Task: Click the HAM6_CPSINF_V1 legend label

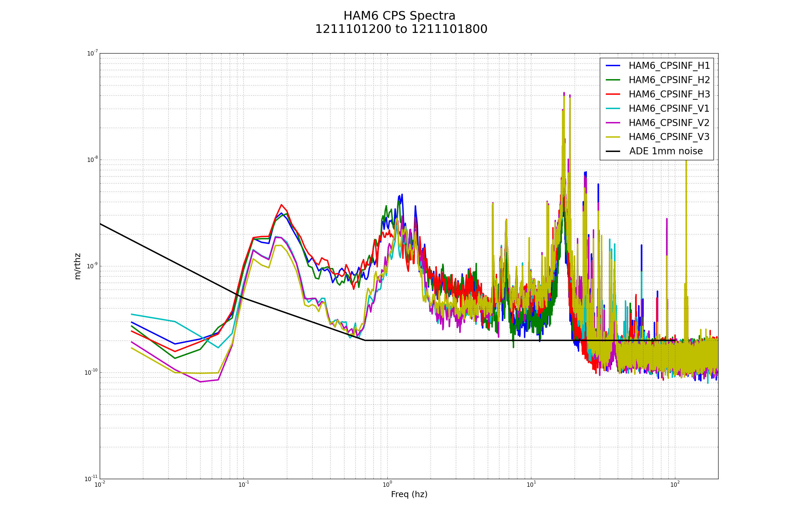Action: [669, 109]
